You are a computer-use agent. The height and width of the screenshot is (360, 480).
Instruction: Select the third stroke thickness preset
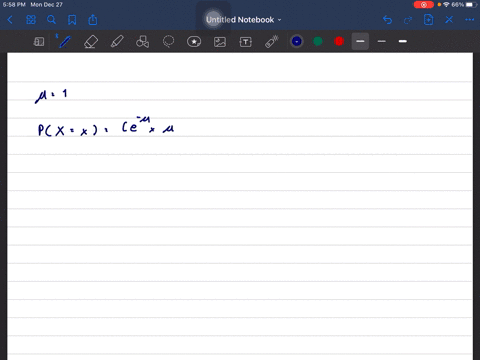point(403,41)
